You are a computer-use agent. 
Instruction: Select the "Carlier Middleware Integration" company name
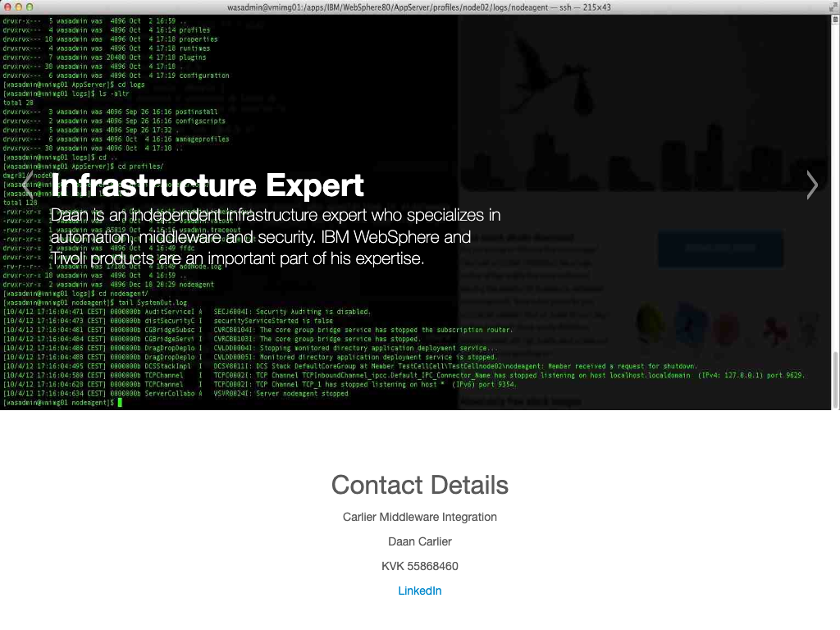pyautogui.click(x=419, y=517)
